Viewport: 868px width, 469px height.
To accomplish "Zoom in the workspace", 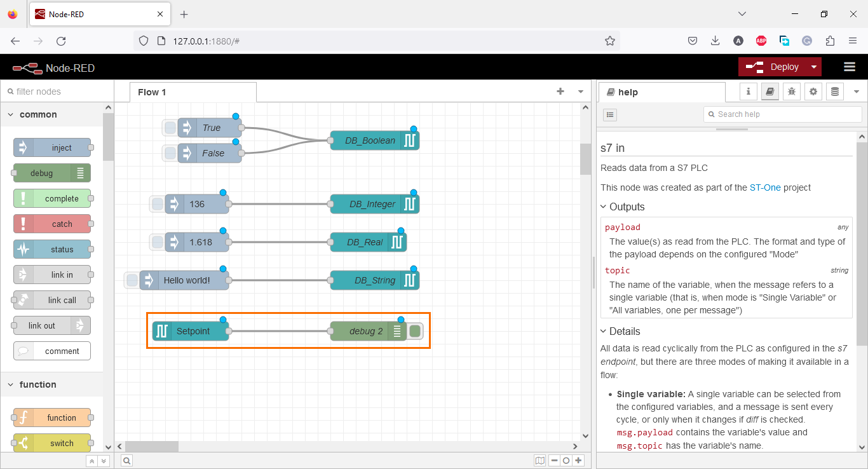I will tap(578, 461).
